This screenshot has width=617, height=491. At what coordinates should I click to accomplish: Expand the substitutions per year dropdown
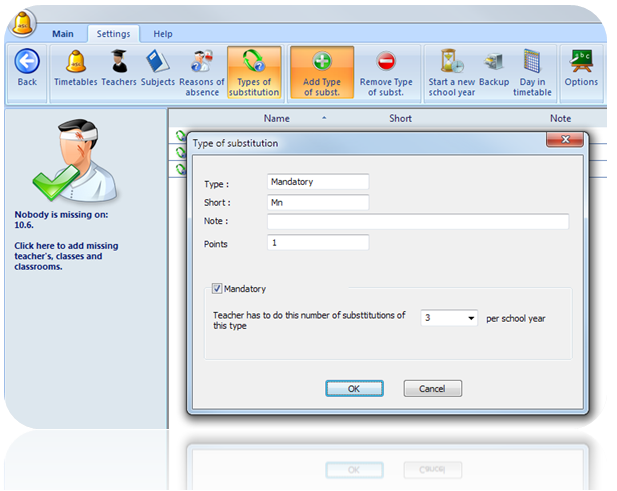pos(471,318)
